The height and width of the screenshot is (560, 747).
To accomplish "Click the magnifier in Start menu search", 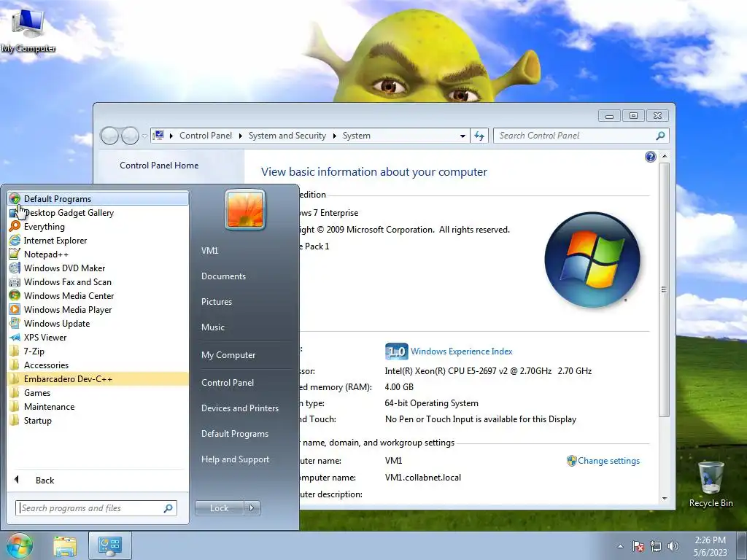I will [169, 508].
